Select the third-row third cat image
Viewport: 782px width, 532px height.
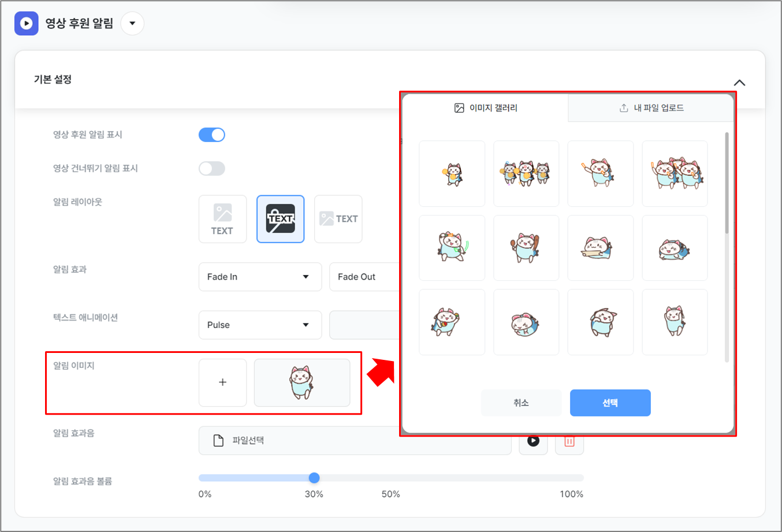pyautogui.click(x=601, y=322)
